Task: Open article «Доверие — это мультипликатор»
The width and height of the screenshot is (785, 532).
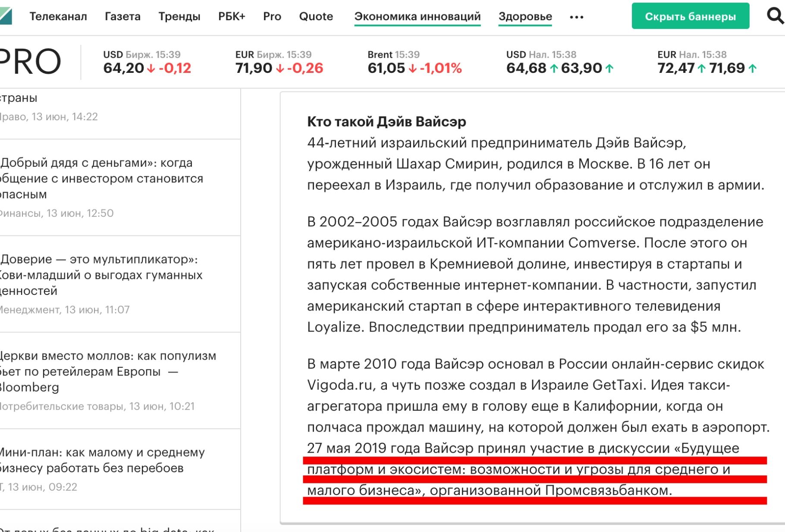Action: [101, 275]
